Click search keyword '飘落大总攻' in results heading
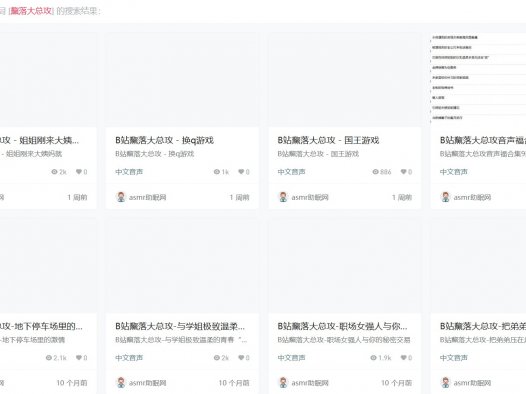 pyautogui.click(x=31, y=11)
